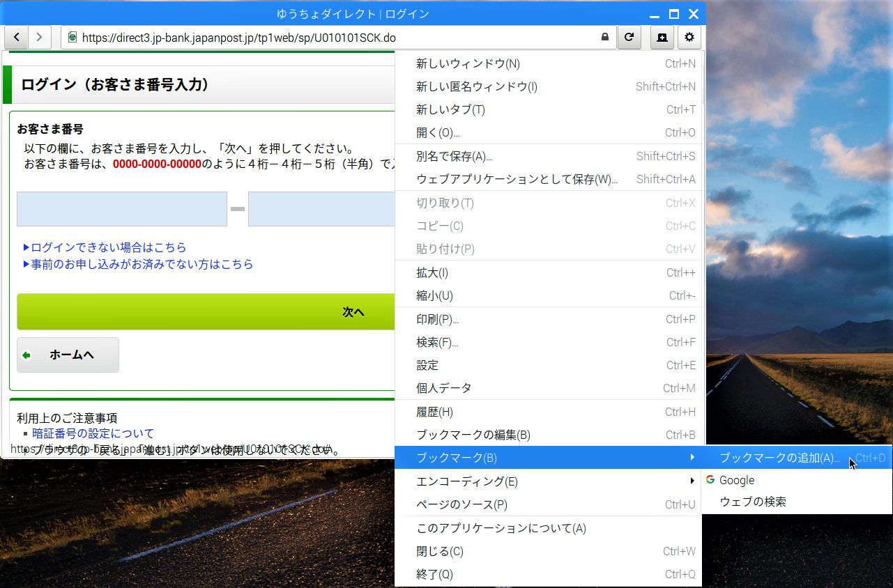The width and height of the screenshot is (893, 588).
Task: Click the first お客さま番号 input field
Action: click(122, 209)
